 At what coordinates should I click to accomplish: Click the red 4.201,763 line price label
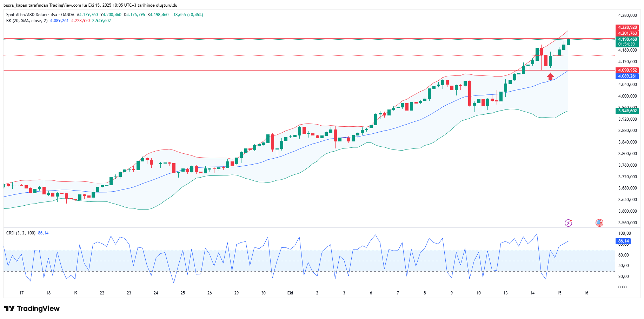(x=628, y=33)
